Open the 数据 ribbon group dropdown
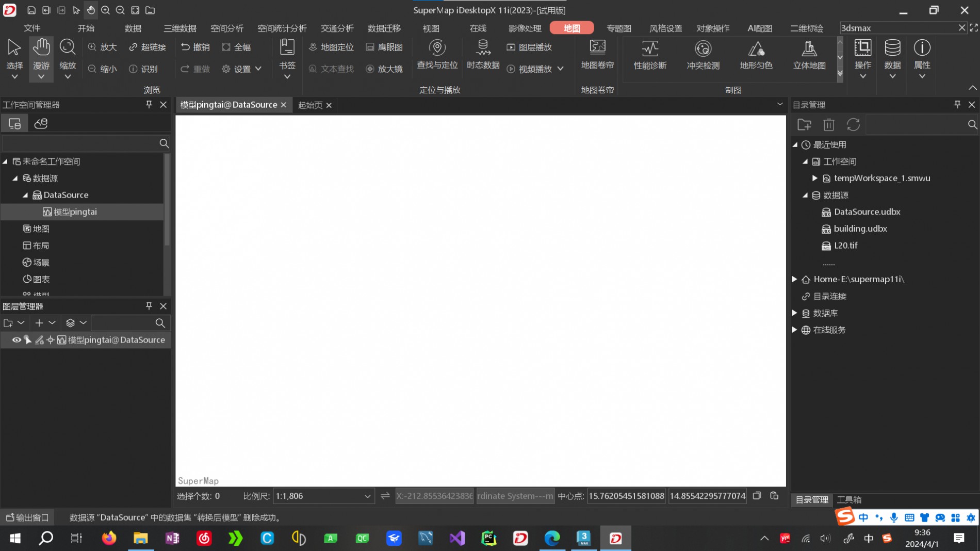Image resolution: width=980 pixels, height=551 pixels. [892, 59]
